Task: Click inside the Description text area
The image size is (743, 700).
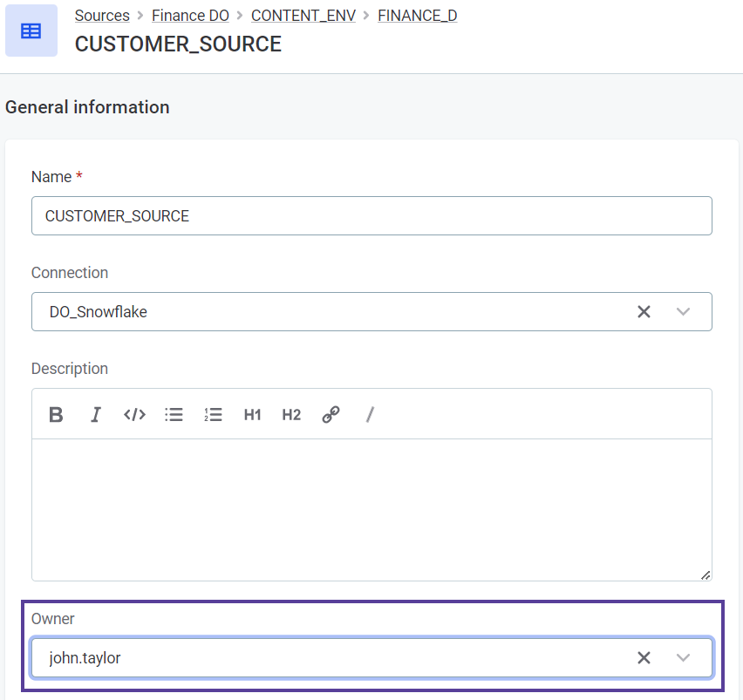Action: (x=371, y=509)
